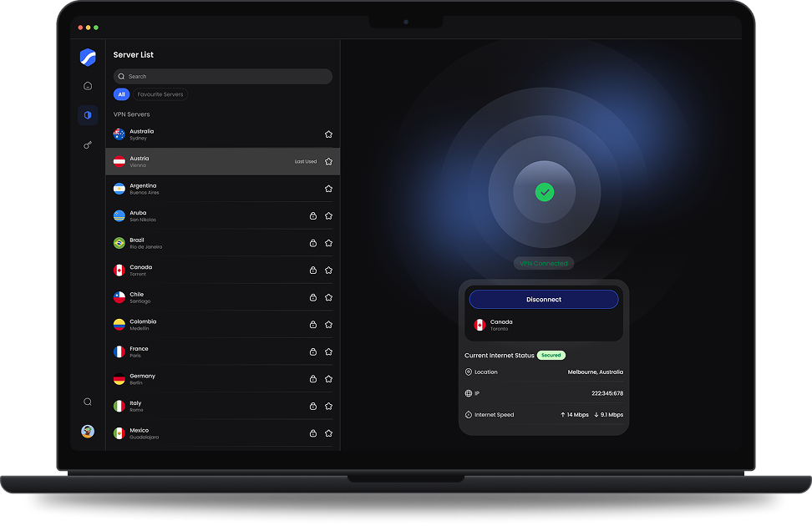
Task: Click the macOS red close window dot
Action: point(80,28)
